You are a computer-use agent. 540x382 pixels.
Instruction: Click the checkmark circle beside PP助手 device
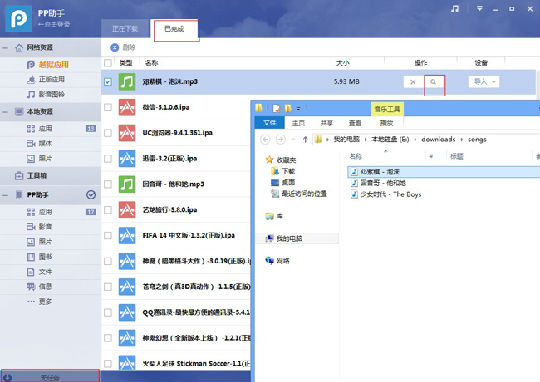coord(91,195)
